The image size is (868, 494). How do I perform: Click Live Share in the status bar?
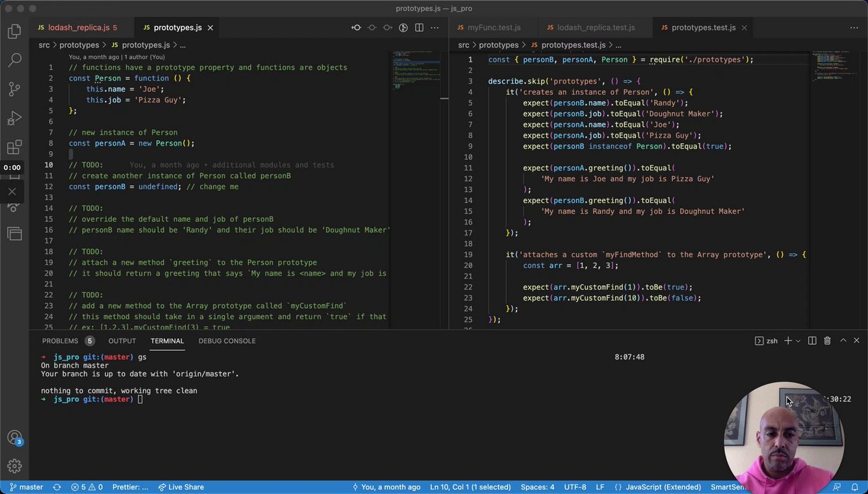tap(181, 487)
